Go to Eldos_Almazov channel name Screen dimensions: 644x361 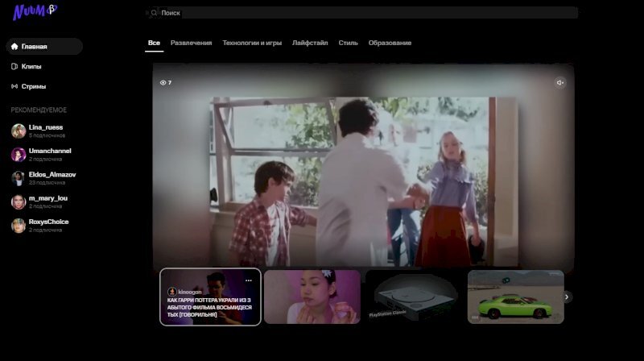[52, 175]
